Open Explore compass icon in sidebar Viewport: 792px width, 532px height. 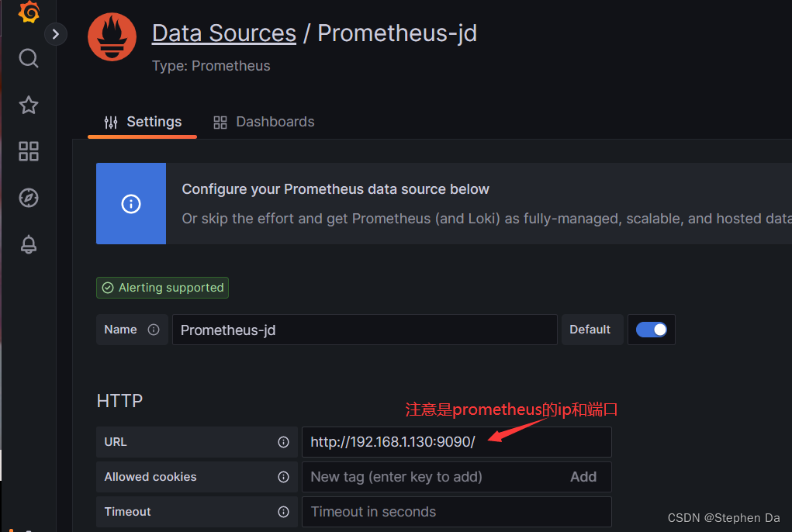pos(29,198)
